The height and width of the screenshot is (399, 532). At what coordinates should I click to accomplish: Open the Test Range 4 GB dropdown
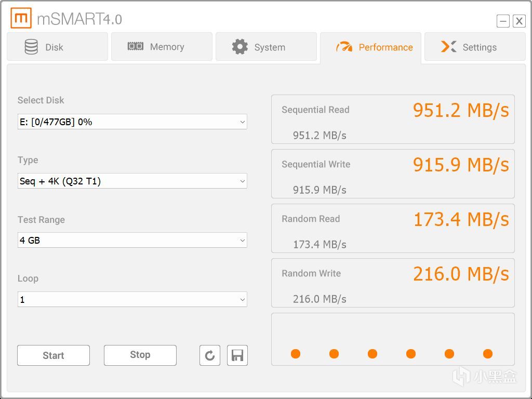[x=132, y=240]
